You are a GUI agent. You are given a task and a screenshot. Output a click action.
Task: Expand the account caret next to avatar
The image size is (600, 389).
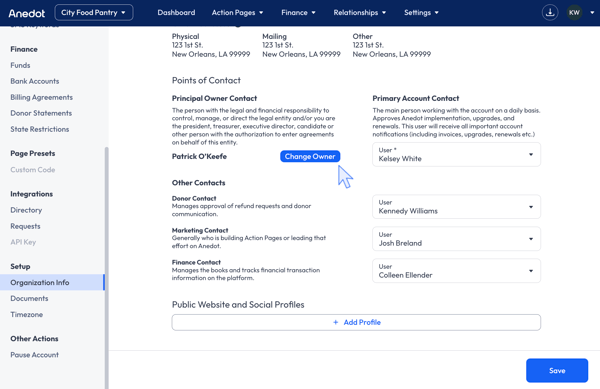pos(592,13)
